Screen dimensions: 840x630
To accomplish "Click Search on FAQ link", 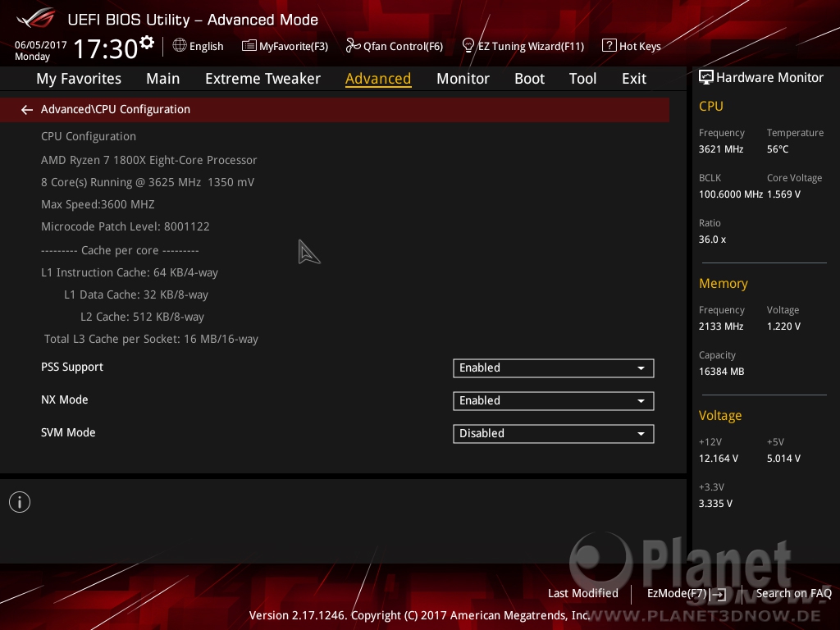I will pos(794,593).
